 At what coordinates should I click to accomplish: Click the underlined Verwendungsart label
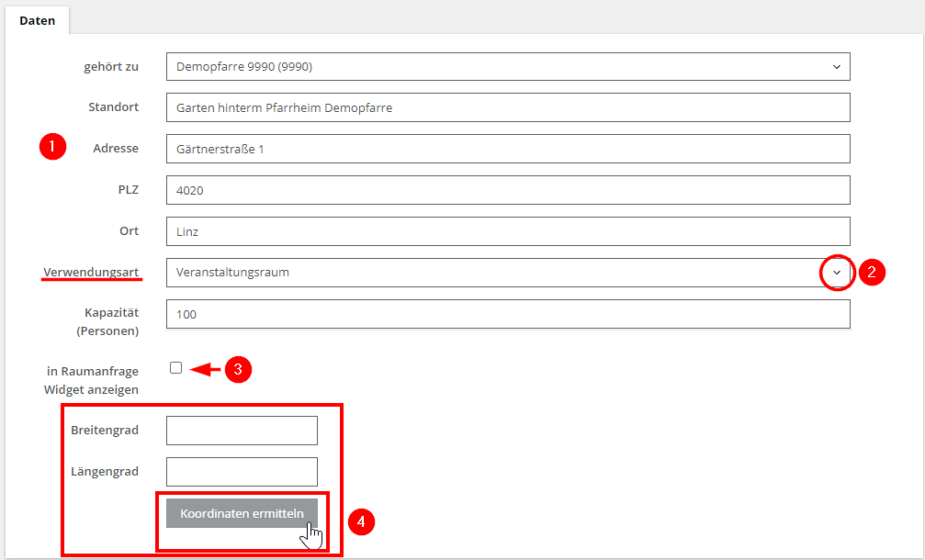91,272
